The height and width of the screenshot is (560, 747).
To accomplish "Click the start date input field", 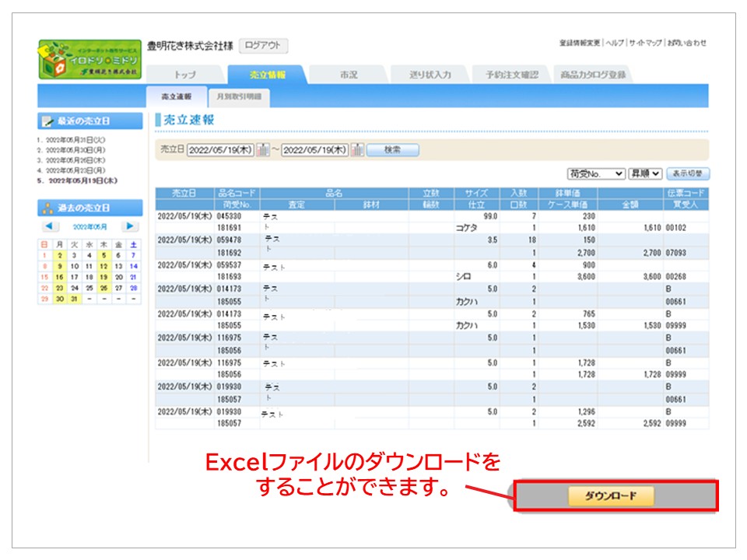I will coord(220,150).
